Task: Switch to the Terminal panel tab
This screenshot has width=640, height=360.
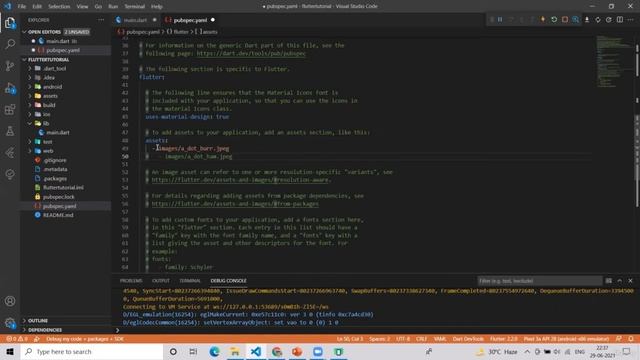Action: (x=190, y=281)
